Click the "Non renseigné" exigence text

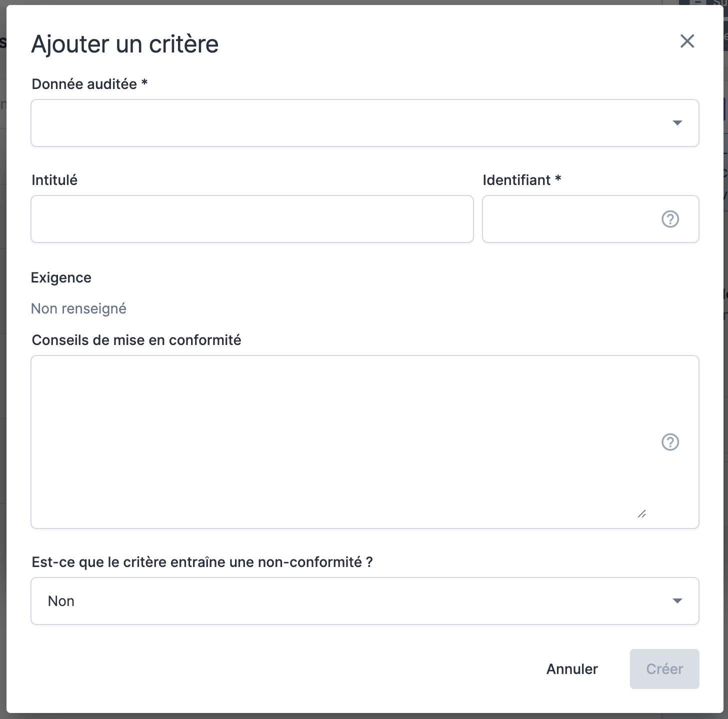point(78,308)
